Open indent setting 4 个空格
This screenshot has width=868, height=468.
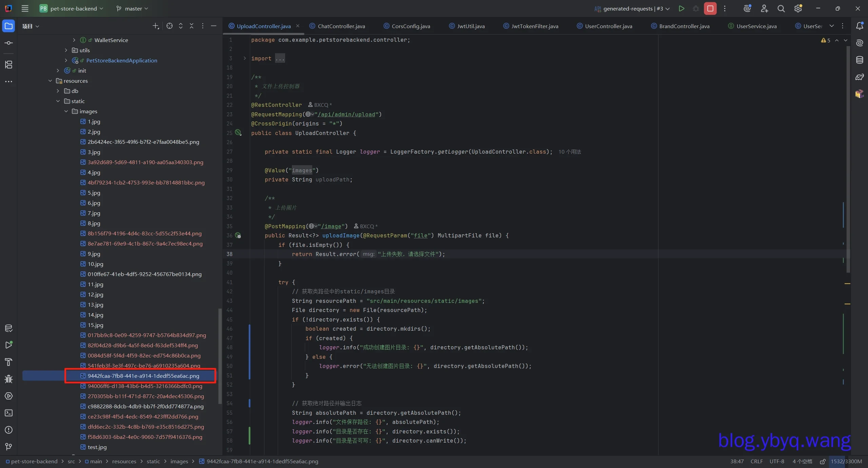click(x=802, y=462)
